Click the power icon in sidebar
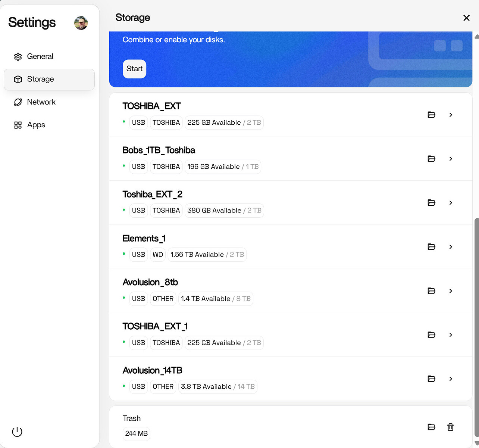The image size is (479, 448). pyautogui.click(x=17, y=432)
